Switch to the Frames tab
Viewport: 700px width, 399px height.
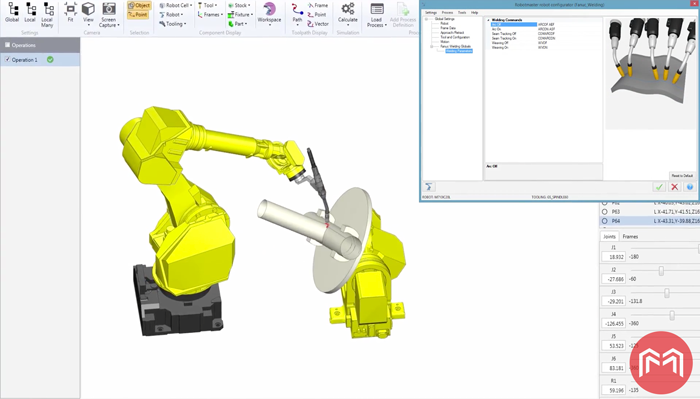(630, 237)
